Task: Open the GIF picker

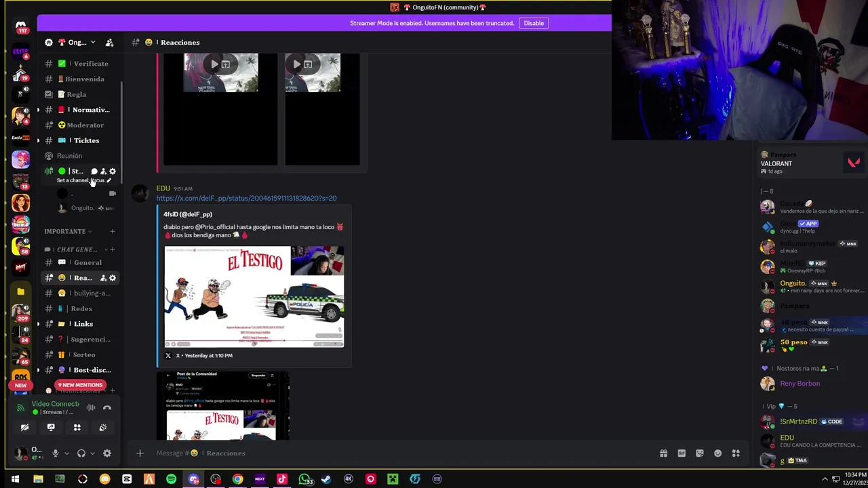Action: point(682,453)
